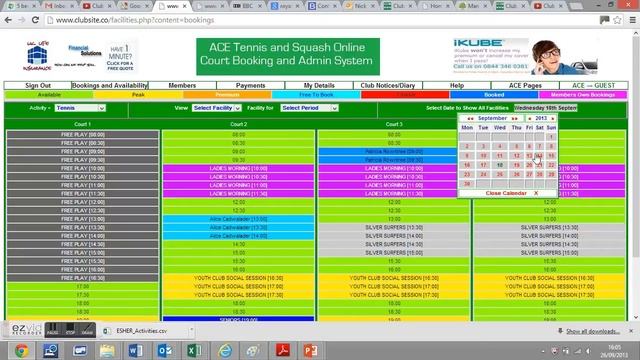This screenshot has width=640, height=360.
Task: Go to next month in calendar
Action: 515,118
